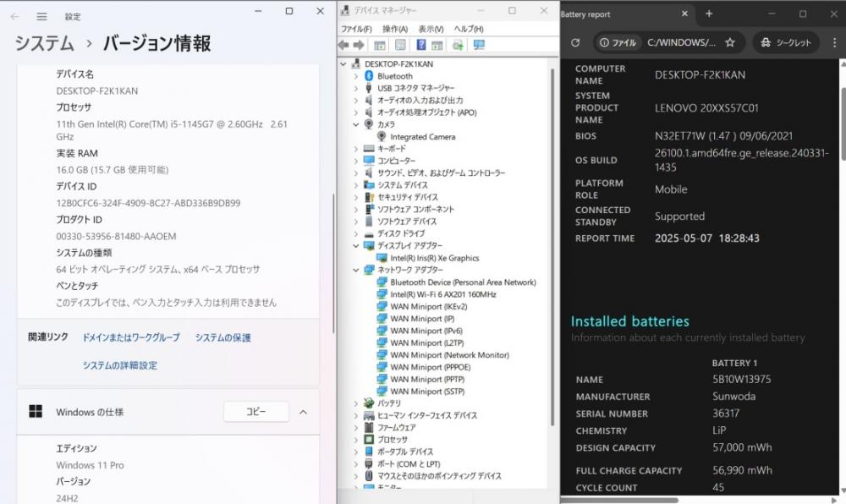Open Properties from Device Manager toolbar
This screenshot has width=846, height=504.
(400, 46)
